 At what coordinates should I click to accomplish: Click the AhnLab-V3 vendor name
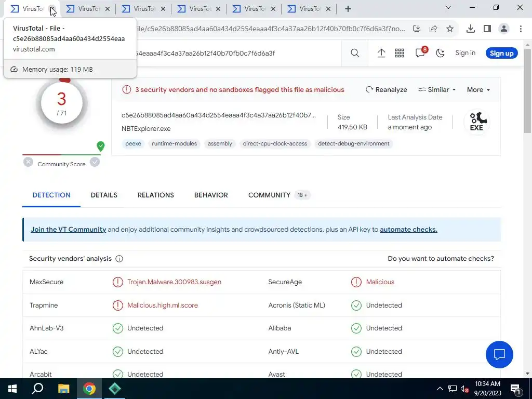tap(46, 328)
